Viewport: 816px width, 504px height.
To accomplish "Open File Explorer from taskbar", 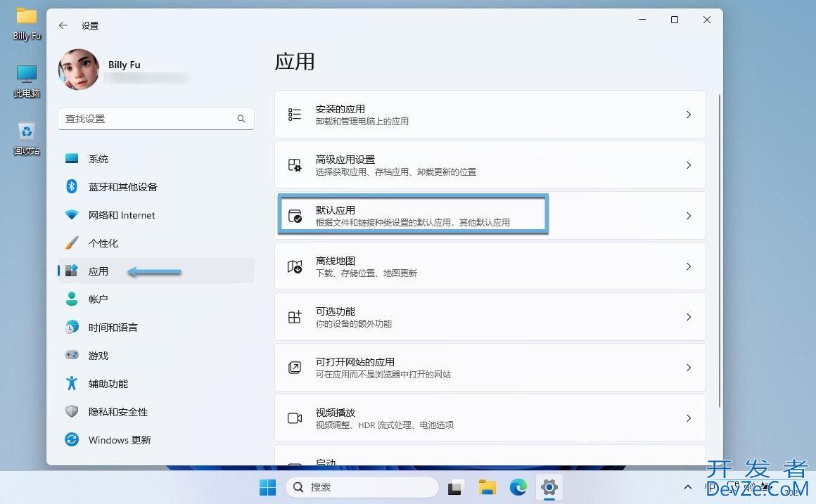I will point(487,487).
